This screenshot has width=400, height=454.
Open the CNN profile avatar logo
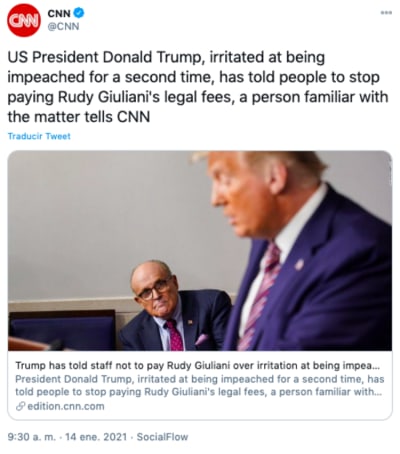[x=24, y=21]
